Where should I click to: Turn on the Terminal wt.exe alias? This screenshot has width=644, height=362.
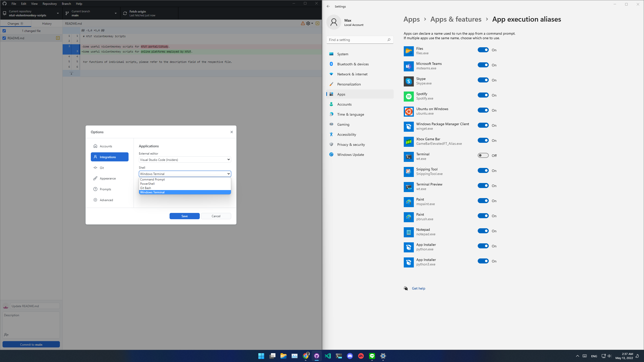coord(483,155)
